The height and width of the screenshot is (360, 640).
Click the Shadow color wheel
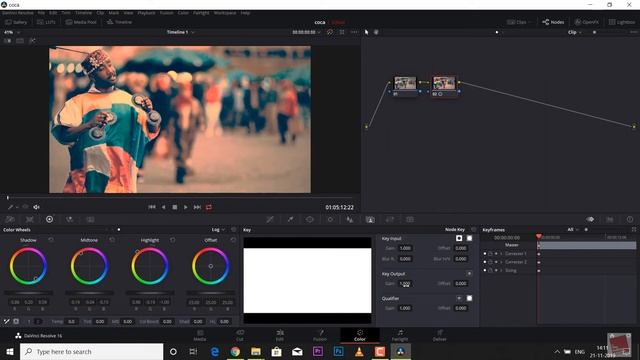click(x=28, y=266)
